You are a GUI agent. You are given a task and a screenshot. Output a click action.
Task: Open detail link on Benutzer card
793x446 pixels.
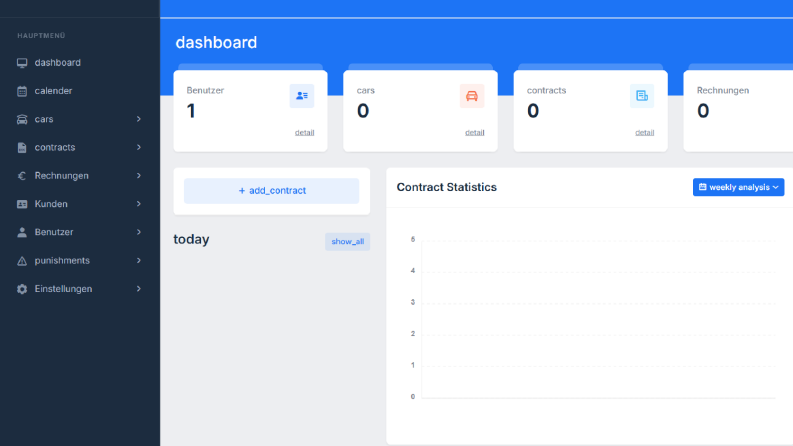304,132
